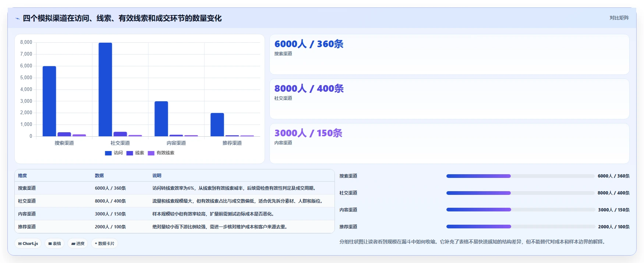Click the 社交渠道 progress bar
The height and width of the screenshot is (263, 644).
pyautogui.click(x=520, y=193)
